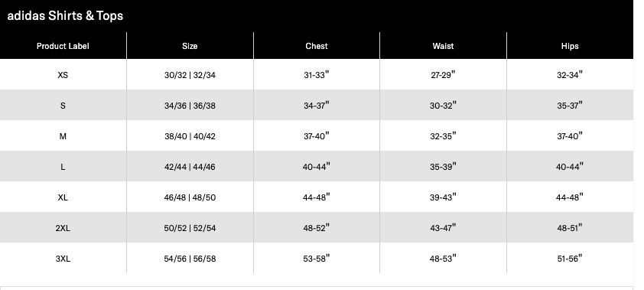Select the 2XL product label cell
644x290 pixels.
click(63, 228)
